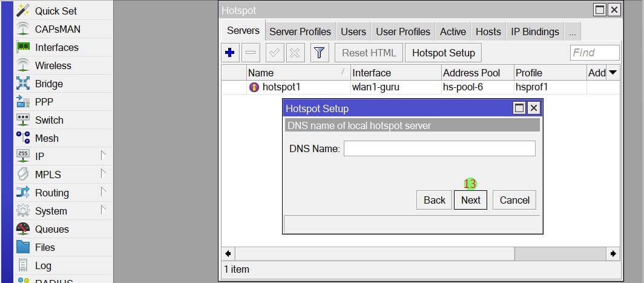Click the blue plus add-server icon
Viewport: 644px width, 283px height.
[229, 53]
